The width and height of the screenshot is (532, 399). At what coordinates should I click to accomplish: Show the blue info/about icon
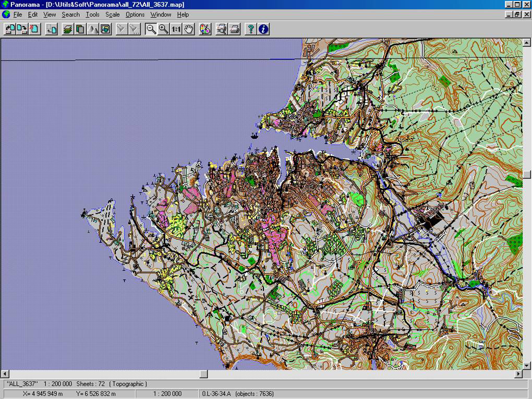point(263,29)
